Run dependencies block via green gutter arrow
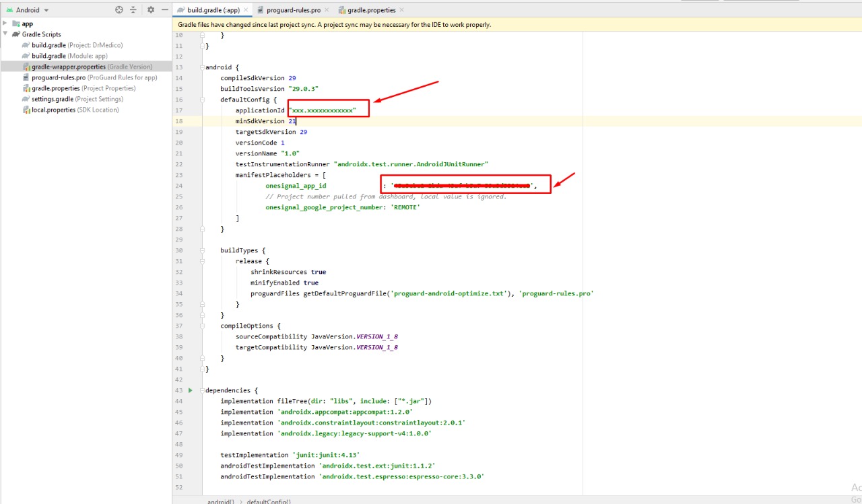 point(191,390)
